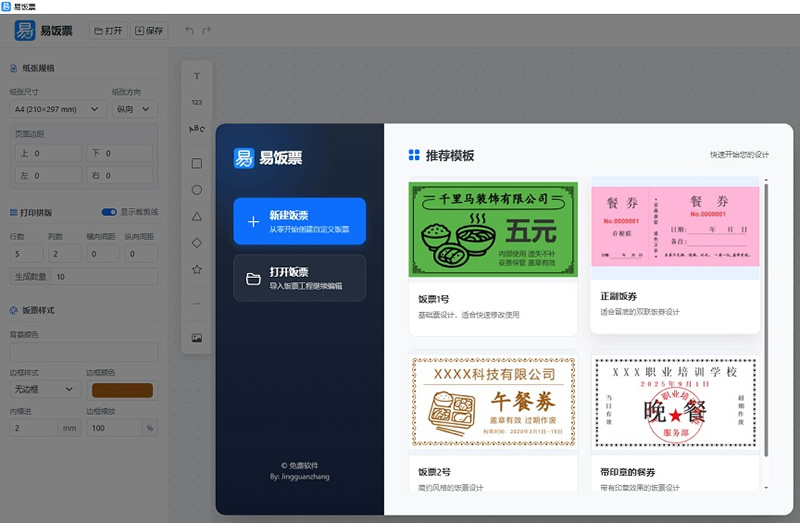Click the undo arrow icon

coord(190,31)
